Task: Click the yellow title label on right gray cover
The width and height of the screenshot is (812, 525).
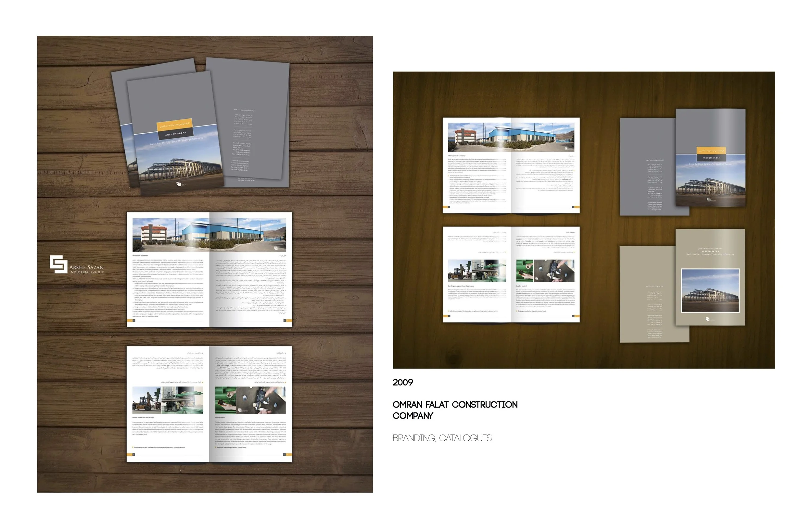Action: pyautogui.click(x=711, y=150)
